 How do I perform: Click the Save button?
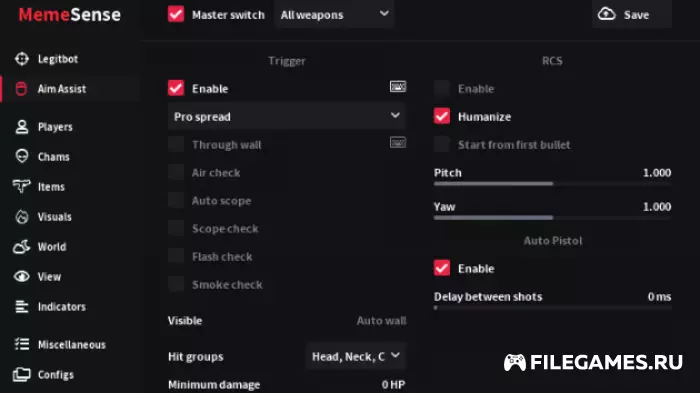(x=632, y=15)
